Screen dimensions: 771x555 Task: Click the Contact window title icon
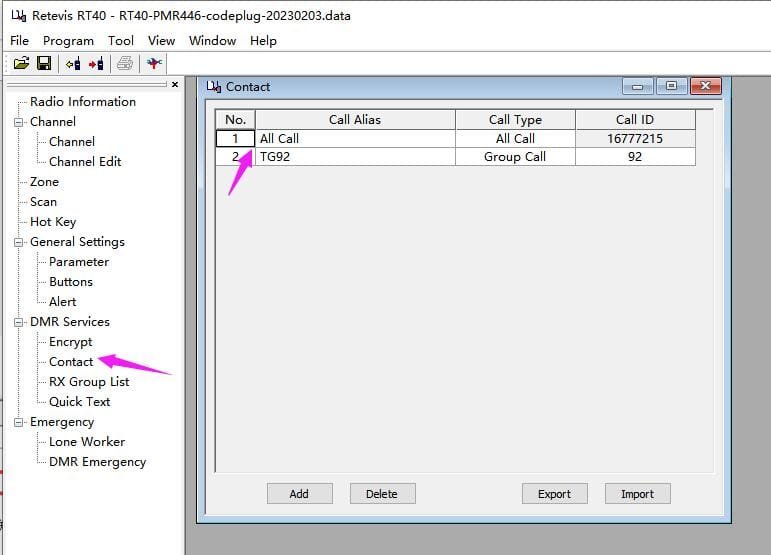pos(214,87)
